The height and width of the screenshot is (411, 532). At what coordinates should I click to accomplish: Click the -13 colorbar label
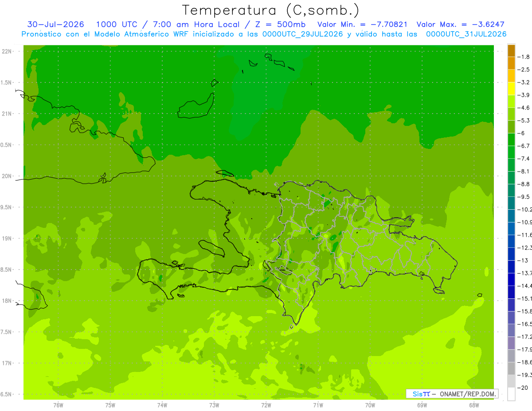[x=523, y=260]
